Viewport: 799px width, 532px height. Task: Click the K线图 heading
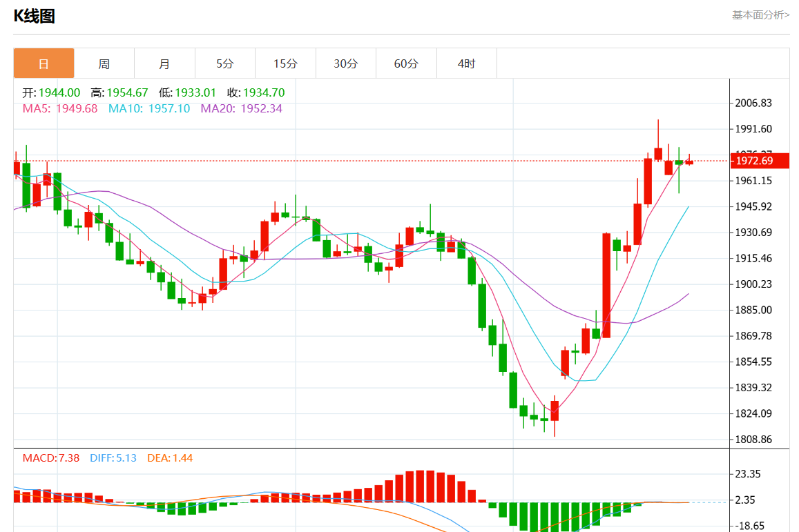pos(34,17)
